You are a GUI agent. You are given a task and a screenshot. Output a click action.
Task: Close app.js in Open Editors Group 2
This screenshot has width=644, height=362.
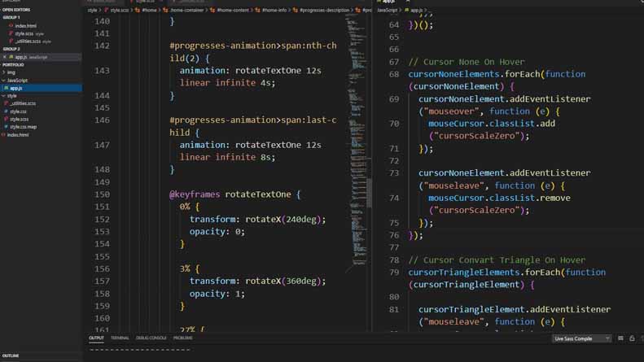pyautogui.click(x=5, y=57)
